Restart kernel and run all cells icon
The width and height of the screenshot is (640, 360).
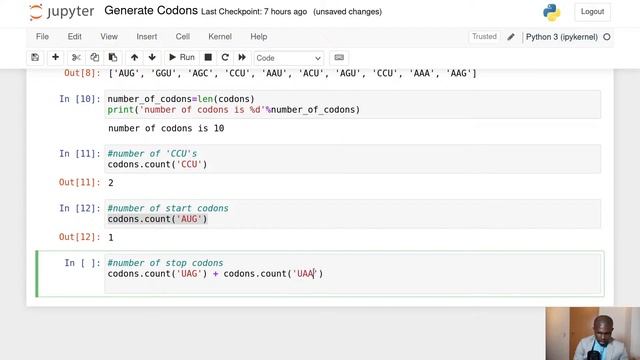tap(242, 58)
